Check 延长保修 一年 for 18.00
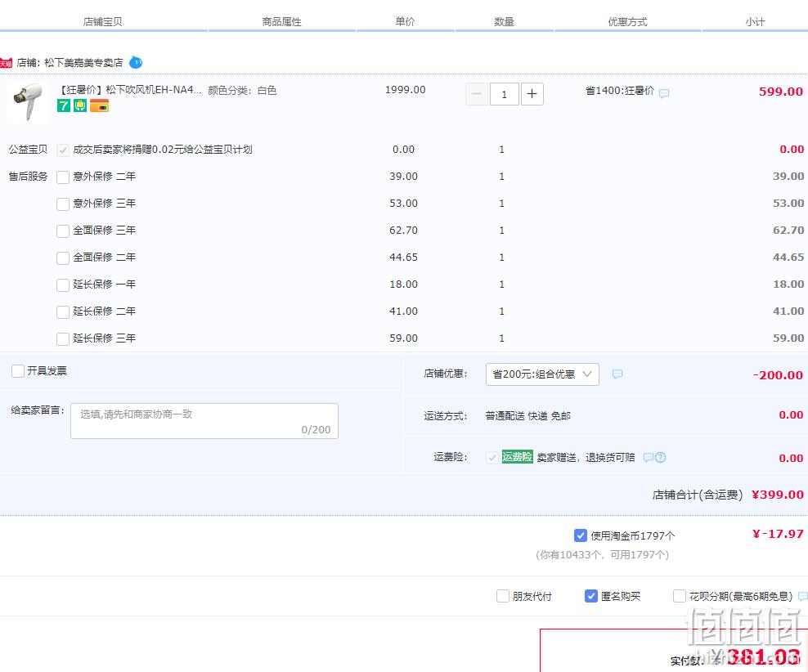The height and width of the screenshot is (672, 808). 63,284
